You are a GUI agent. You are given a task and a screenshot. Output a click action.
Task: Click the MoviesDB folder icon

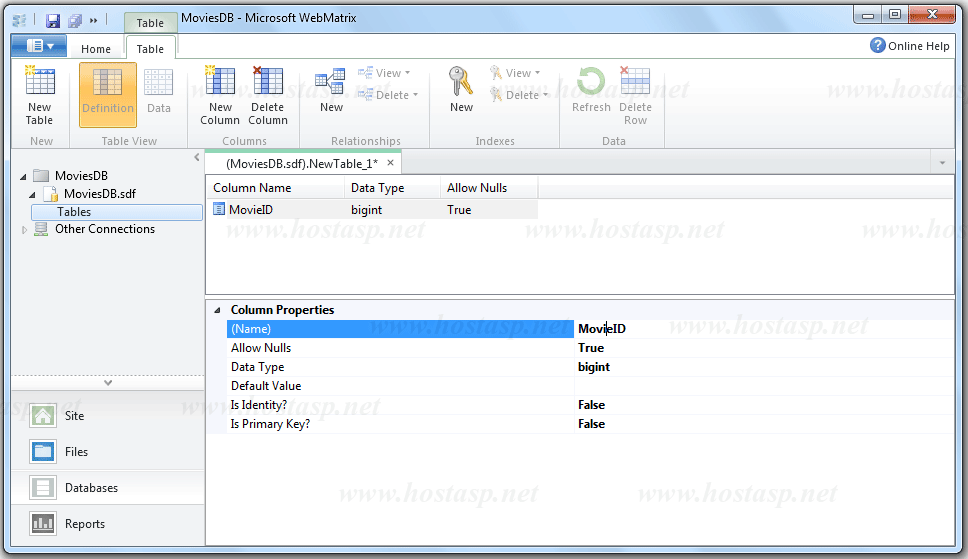tap(41, 175)
